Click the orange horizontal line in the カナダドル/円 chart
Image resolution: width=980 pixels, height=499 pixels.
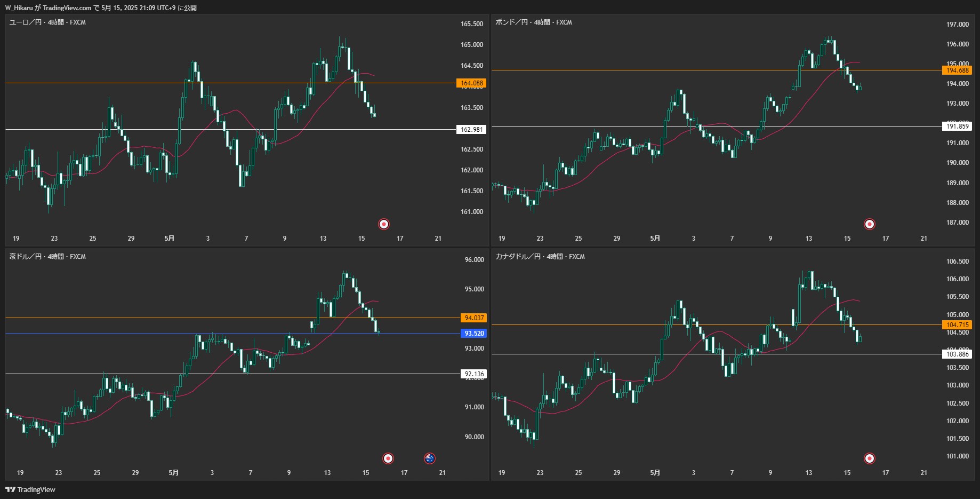pos(717,325)
